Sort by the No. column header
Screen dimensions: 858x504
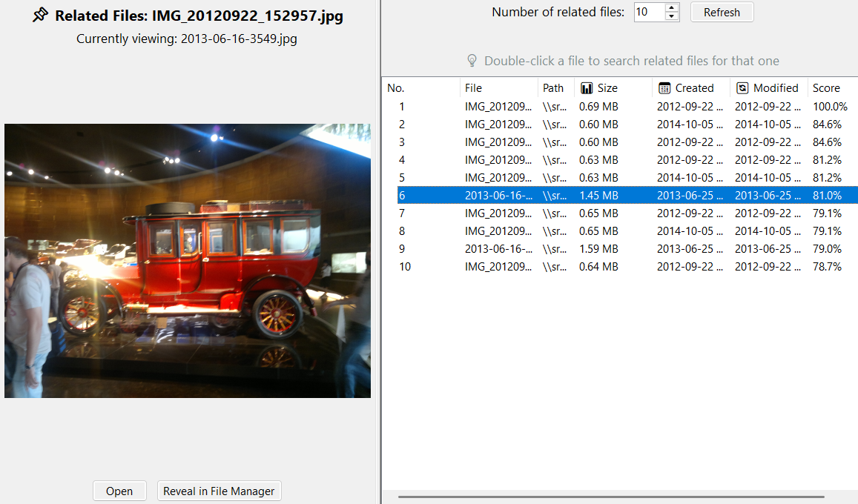coord(395,88)
